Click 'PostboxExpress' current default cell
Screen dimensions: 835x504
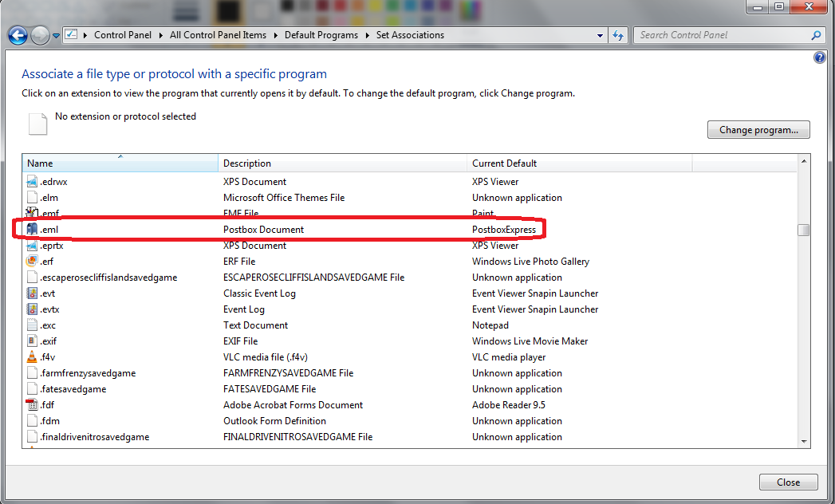(504, 230)
